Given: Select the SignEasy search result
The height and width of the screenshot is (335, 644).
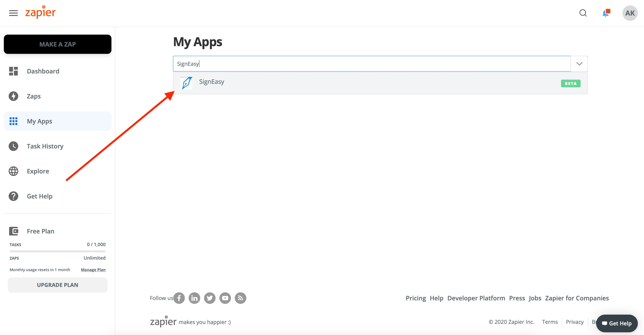Looking at the screenshot, I should [380, 83].
